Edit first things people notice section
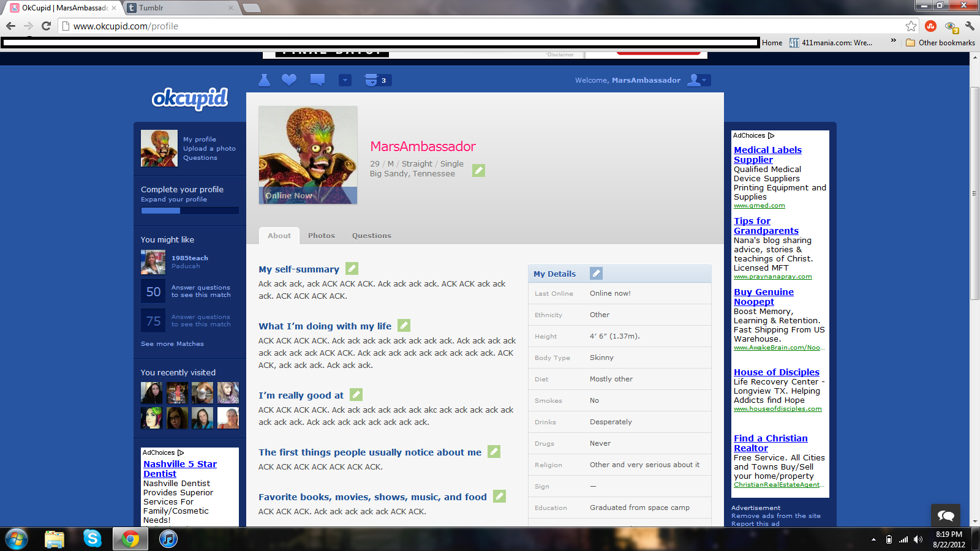 pos(494,451)
